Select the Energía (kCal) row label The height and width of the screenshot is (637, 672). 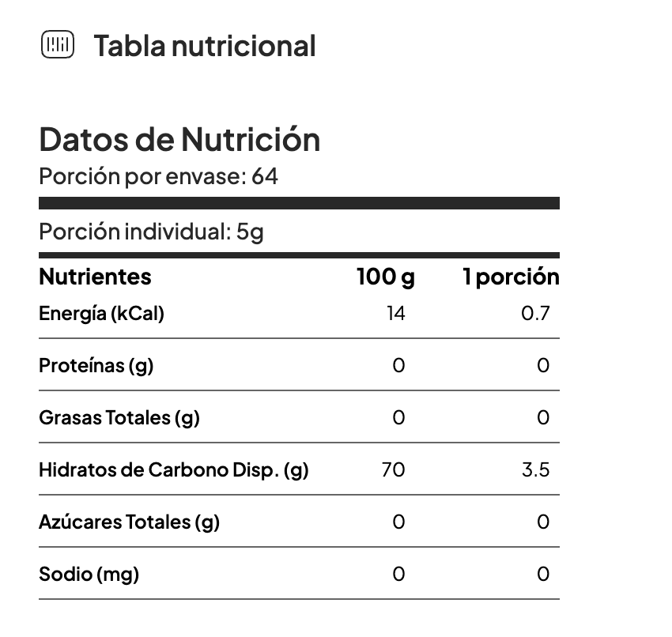point(101,313)
